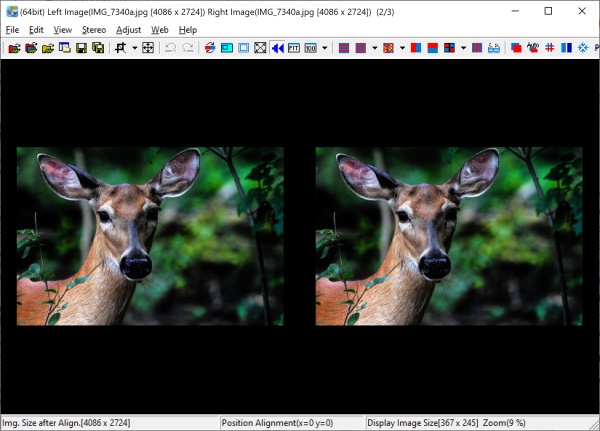Select horizontal interlaced stripes view icon
Screen dimensions: 600x431
coord(344,48)
